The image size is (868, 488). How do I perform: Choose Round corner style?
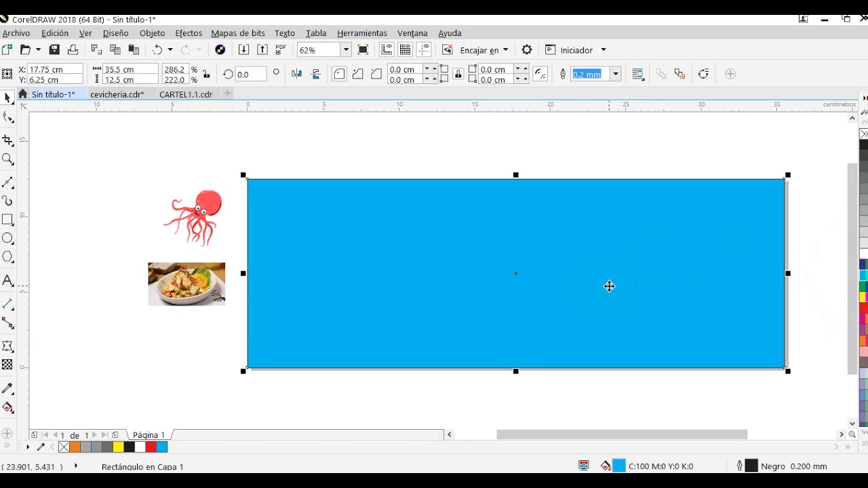pos(339,74)
